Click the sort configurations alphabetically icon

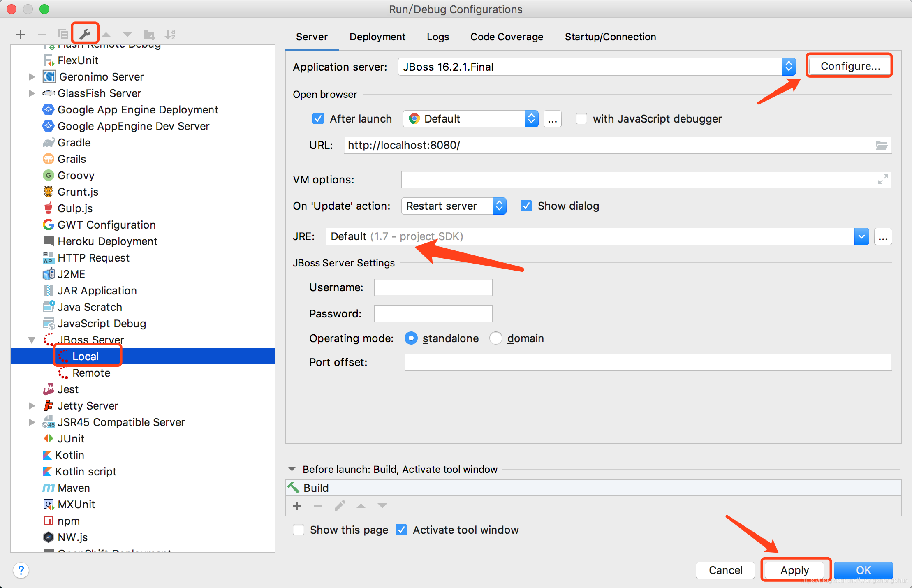170,35
